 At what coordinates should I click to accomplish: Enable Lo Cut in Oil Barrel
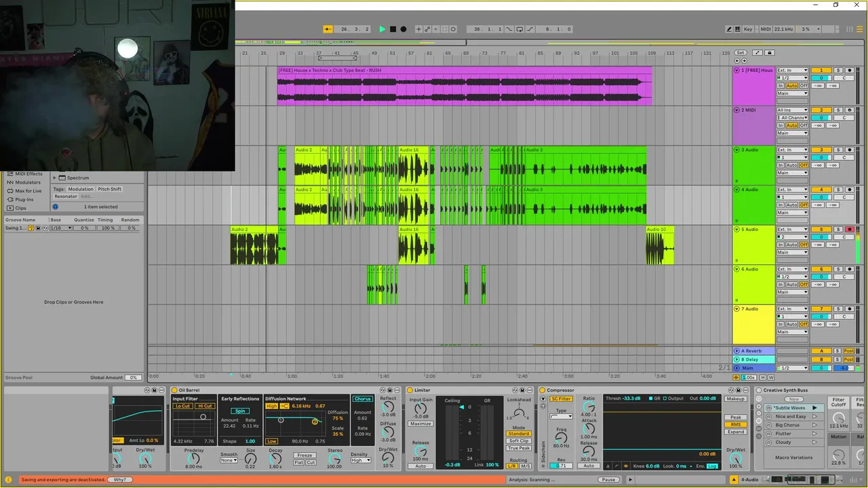coord(183,406)
